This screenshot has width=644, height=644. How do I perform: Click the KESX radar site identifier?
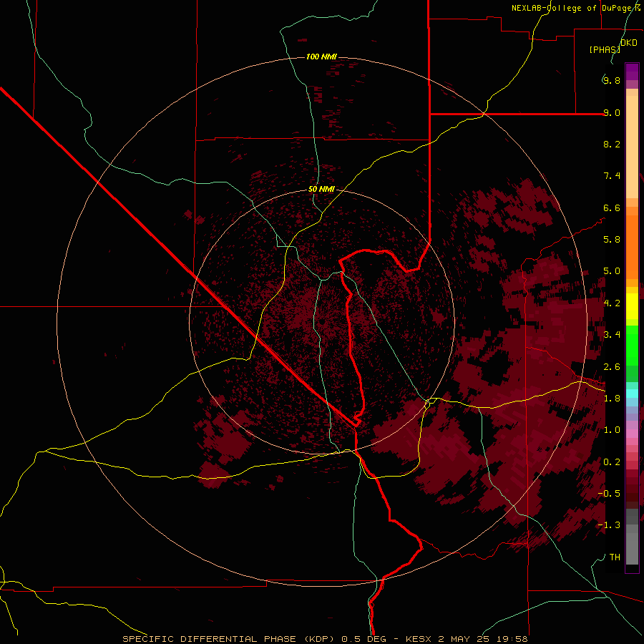click(419, 639)
